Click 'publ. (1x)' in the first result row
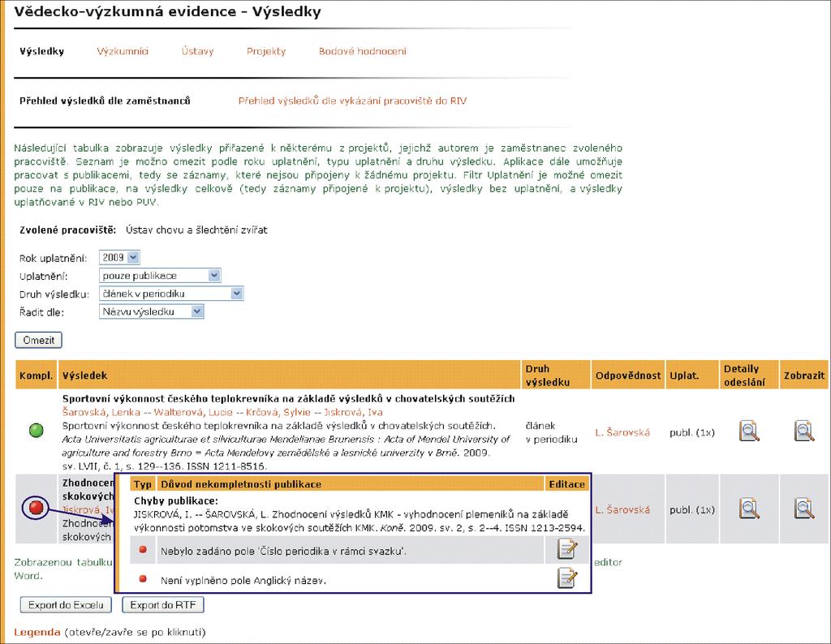 [692, 432]
